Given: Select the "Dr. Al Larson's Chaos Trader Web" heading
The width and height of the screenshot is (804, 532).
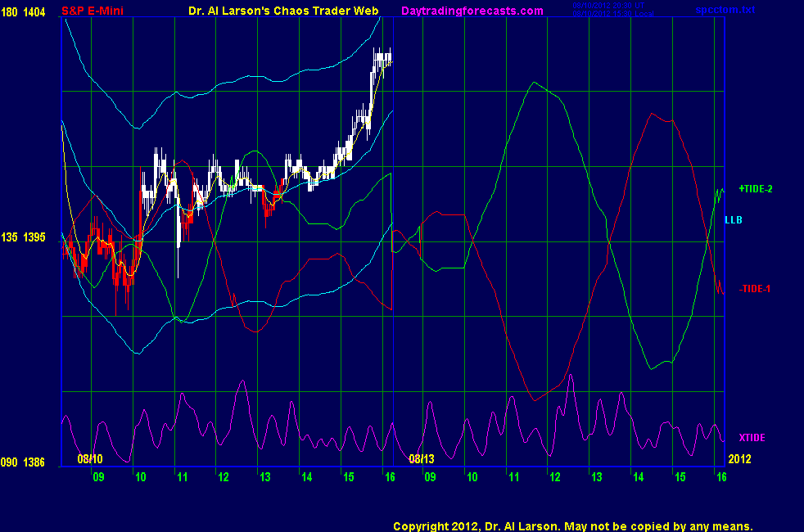Looking at the screenshot, I should point(283,11).
